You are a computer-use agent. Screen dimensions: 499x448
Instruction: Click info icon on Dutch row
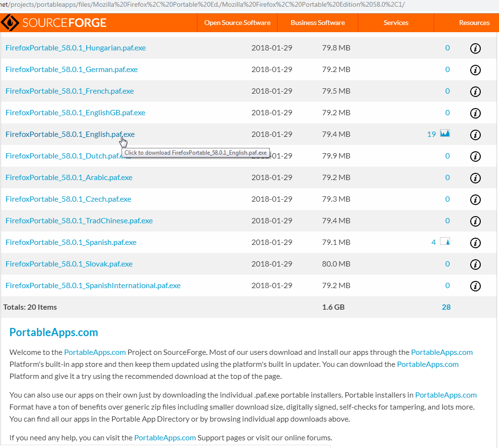(x=475, y=157)
